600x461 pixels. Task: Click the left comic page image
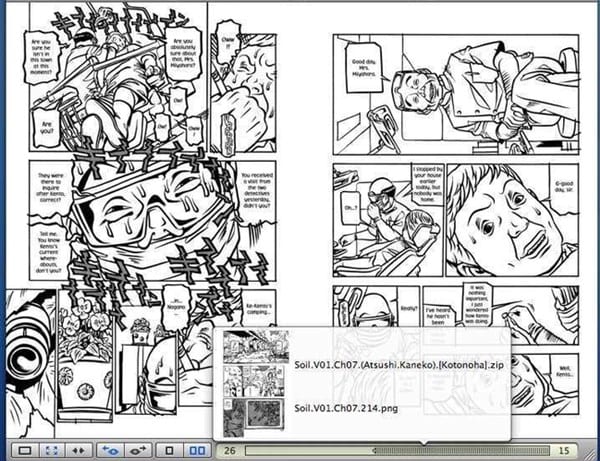click(145, 220)
